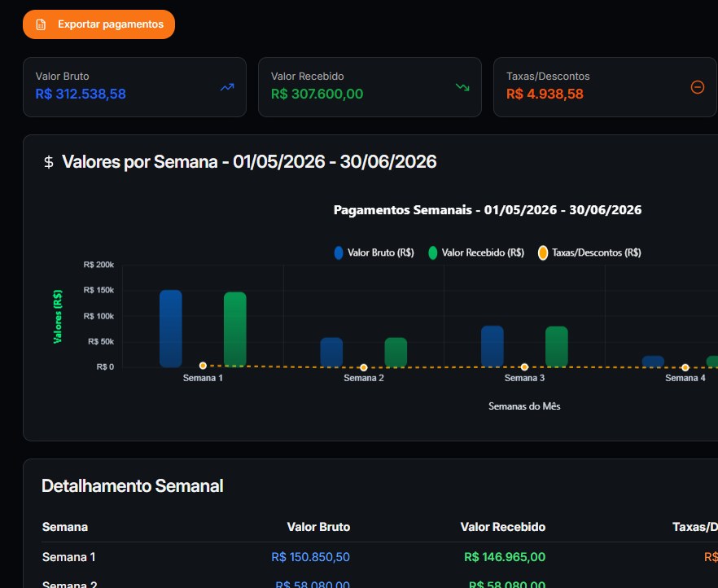
Task: Click the Valor Recebido column header
Action: [x=503, y=527]
